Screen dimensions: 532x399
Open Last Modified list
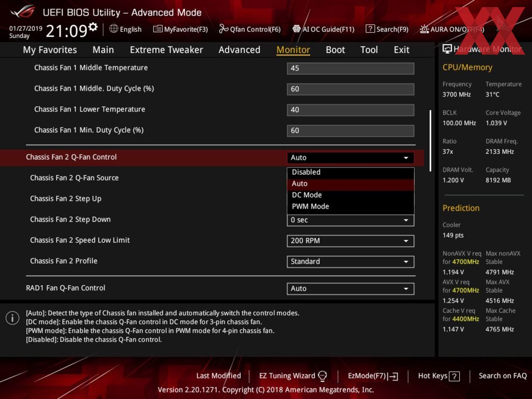coord(218,376)
